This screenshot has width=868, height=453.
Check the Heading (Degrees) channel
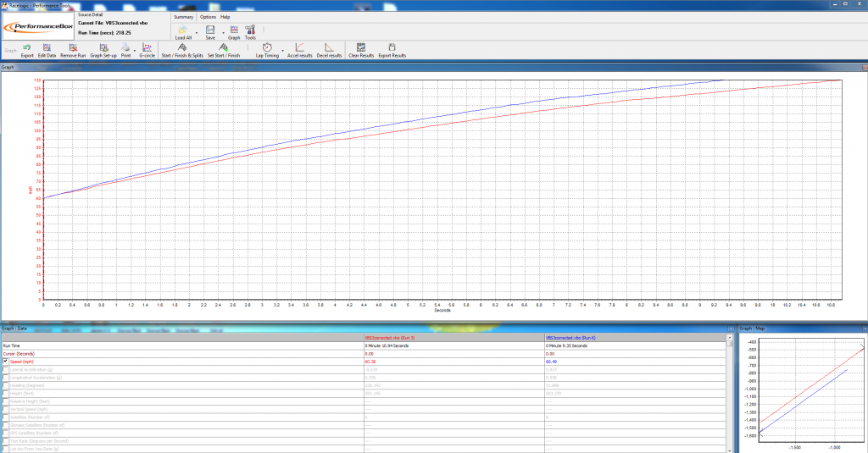click(6, 385)
